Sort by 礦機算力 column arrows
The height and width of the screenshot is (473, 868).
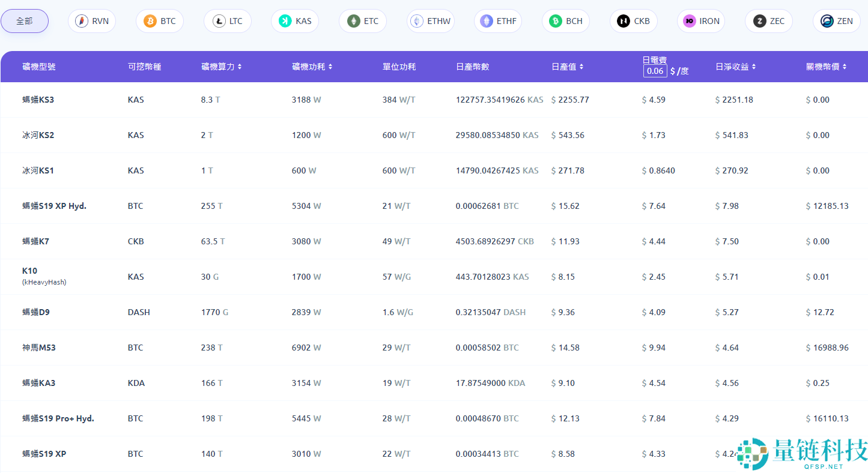click(240, 67)
